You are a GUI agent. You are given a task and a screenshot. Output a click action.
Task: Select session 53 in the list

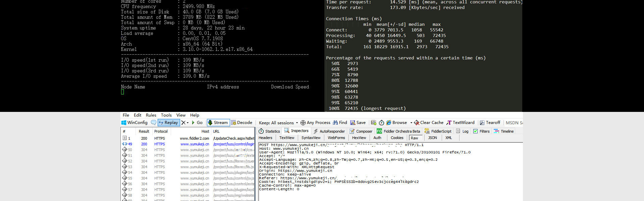click(x=188, y=167)
